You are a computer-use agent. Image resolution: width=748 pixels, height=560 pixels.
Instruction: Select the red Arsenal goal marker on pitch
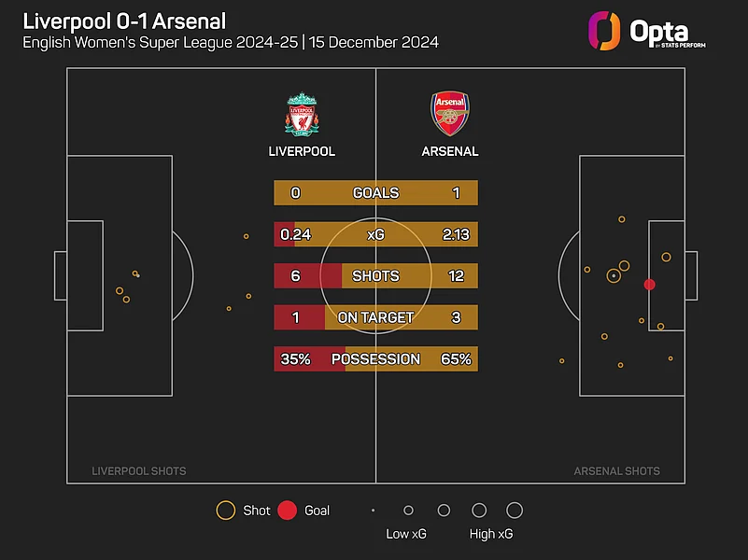click(650, 284)
